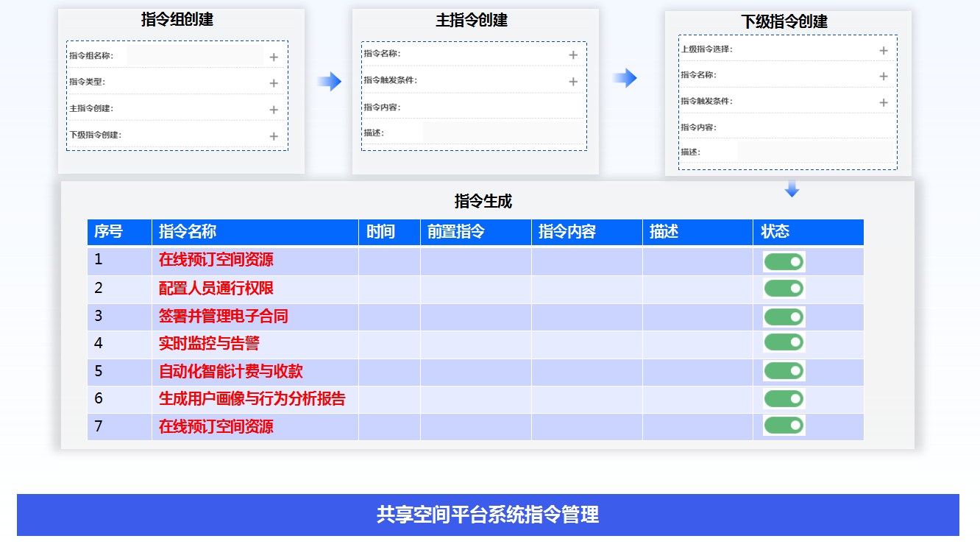
Task: Click the 指令名称 column header
Action: [188, 232]
